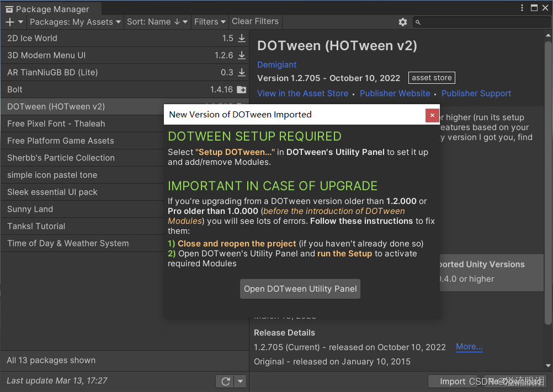Open the Publisher Website link
Screen dimensions: 553x392
(x=395, y=93)
